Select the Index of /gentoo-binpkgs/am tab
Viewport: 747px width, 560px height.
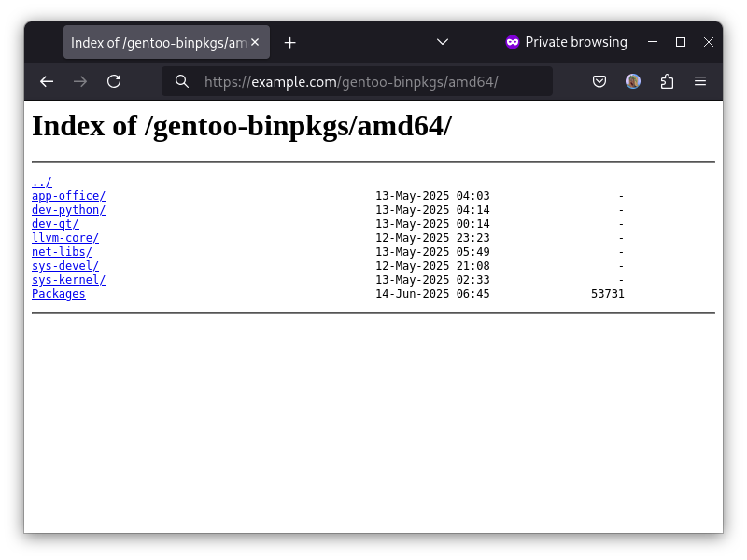(x=166, y=42)
